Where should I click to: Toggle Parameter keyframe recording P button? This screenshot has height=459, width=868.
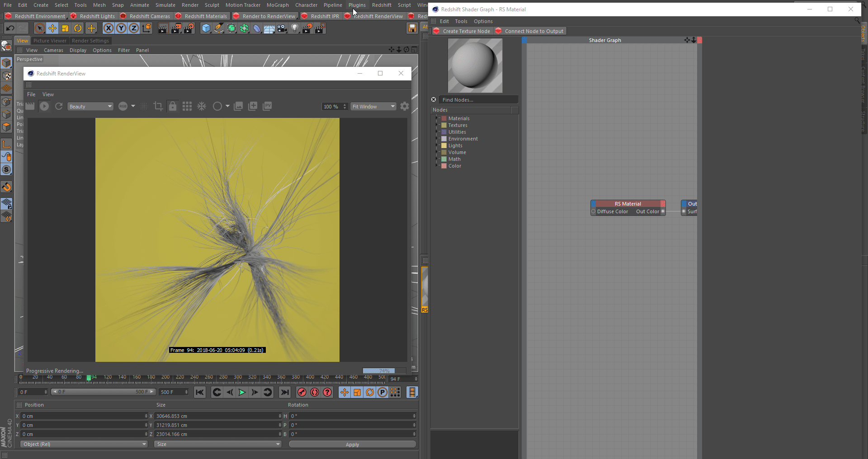coord(382,392)
